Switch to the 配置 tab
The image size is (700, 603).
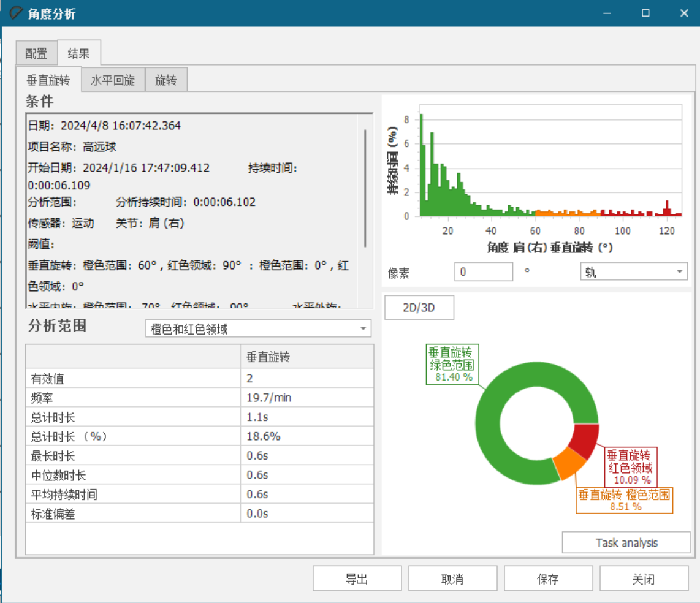(x=36, y=53)
